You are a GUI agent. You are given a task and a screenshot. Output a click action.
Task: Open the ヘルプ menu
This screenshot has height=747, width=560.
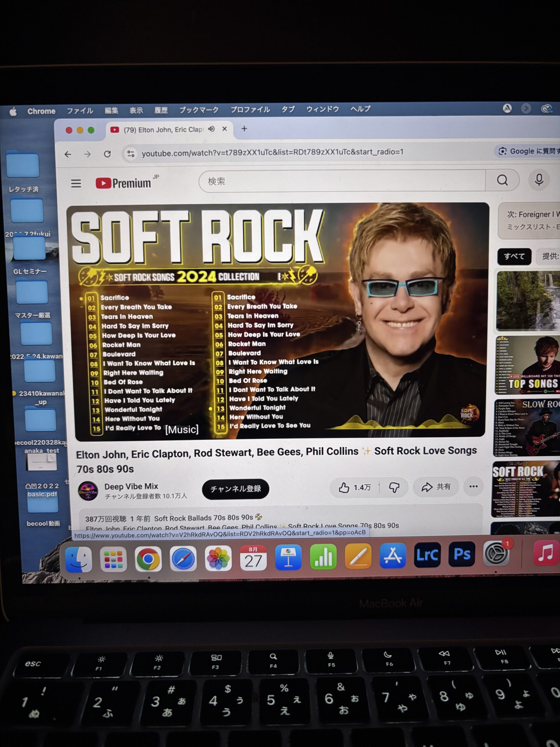click(x=360, y=109)
